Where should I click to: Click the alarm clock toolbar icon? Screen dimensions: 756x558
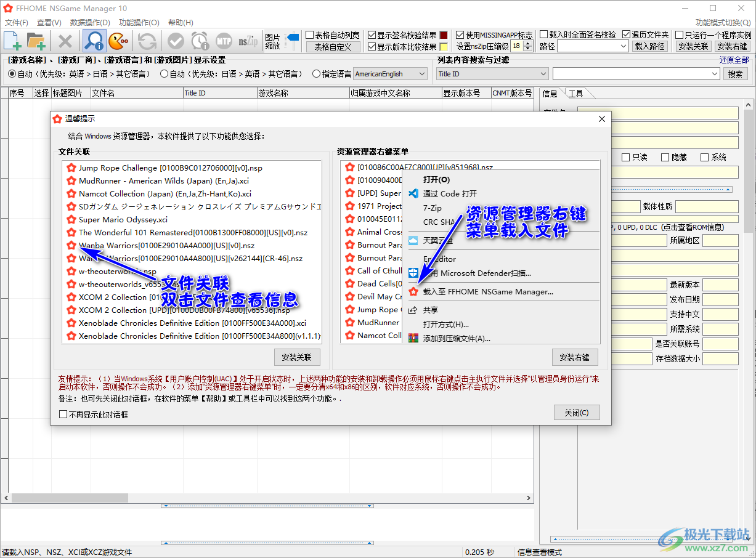click(200, 41)
